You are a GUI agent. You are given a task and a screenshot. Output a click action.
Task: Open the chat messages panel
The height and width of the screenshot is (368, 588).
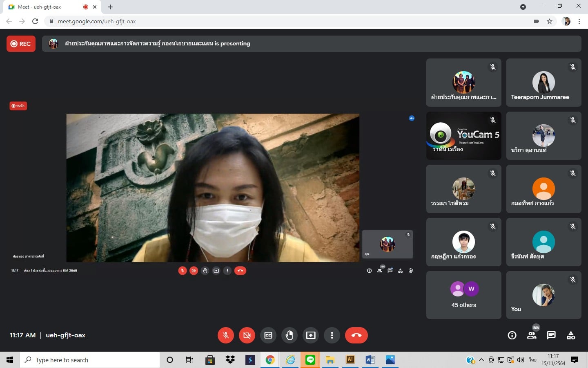(551, 335)
